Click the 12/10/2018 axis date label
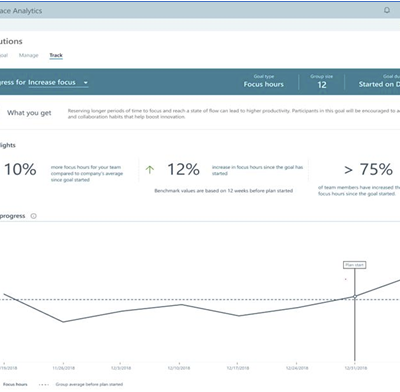 (x=179, y=368)
